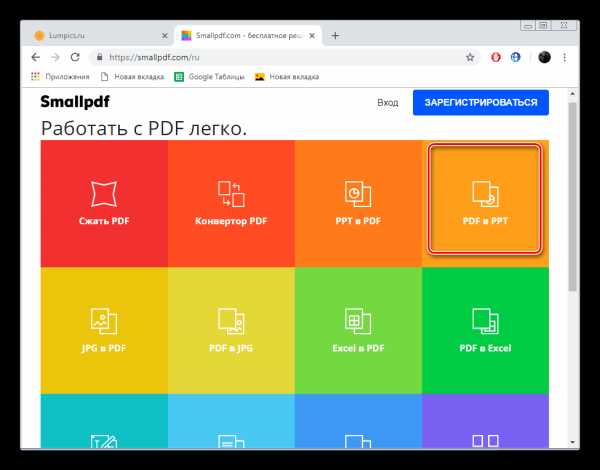
Task: Open the Chrome profile avatar
Action: 545,57
